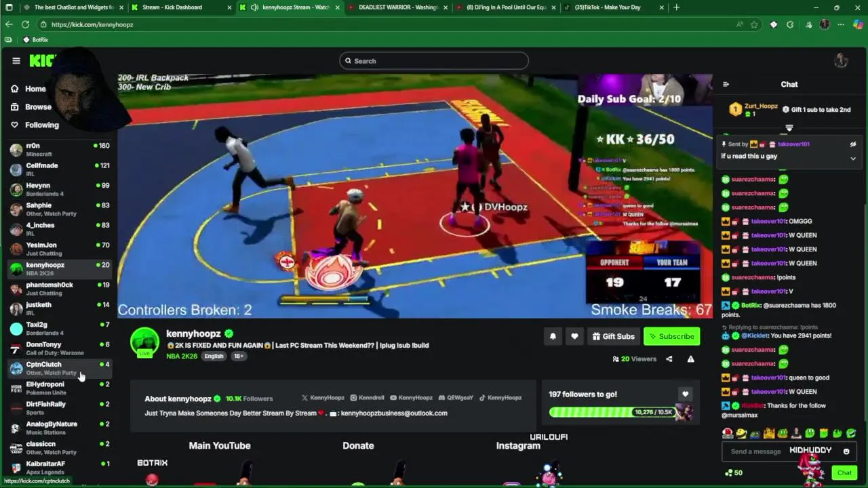Click the stream video player
This screenshot has width=868, height=488.
[x=414, y=196]
